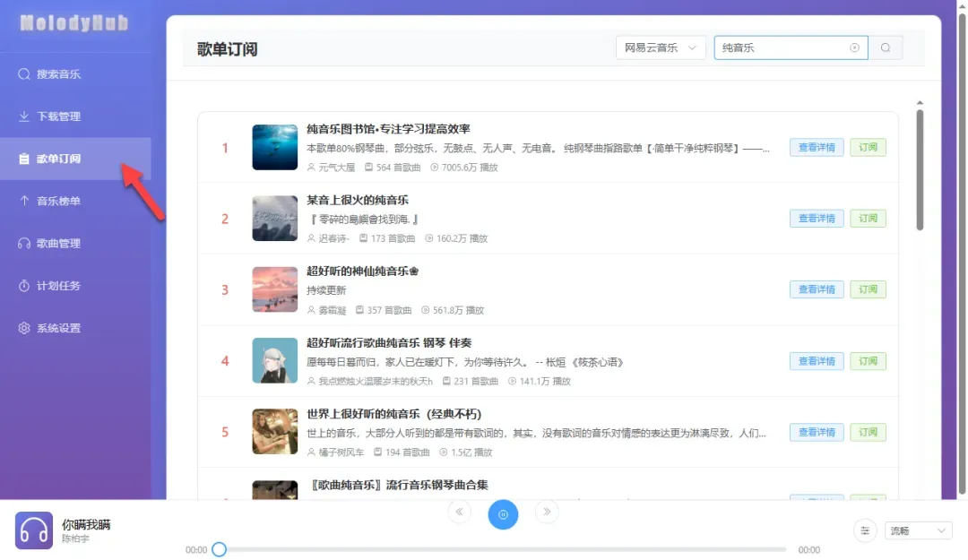This screenshot has width=968, height=560.
Task: Skip to the next track
Action: [547, 513]
